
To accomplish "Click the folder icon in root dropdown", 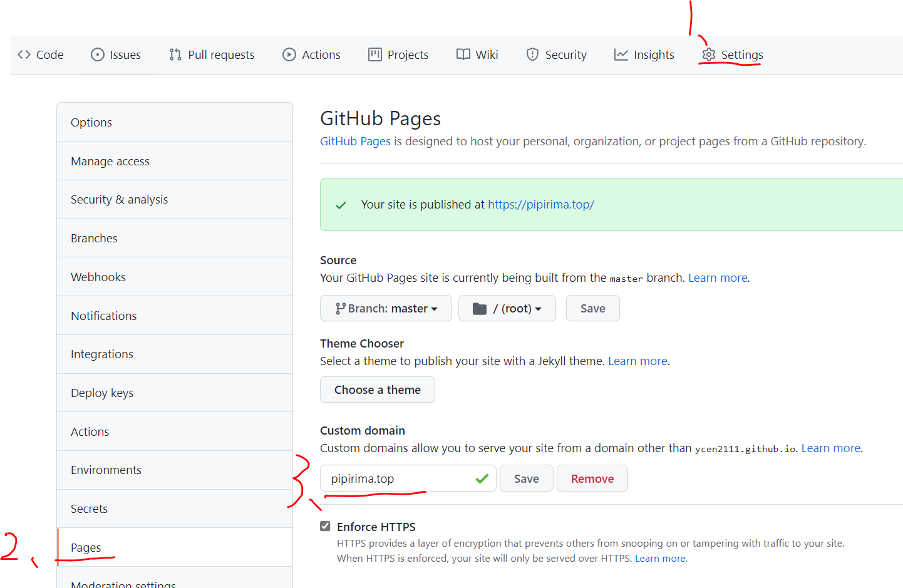I will coord(480,309).
